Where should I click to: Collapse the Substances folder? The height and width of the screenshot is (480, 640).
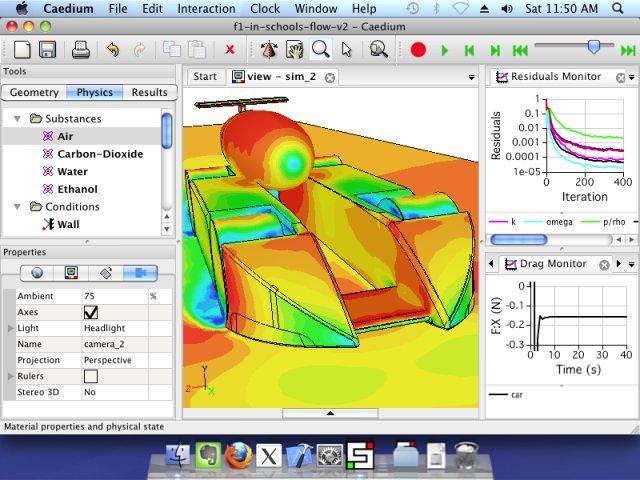[x=17, y=119]
